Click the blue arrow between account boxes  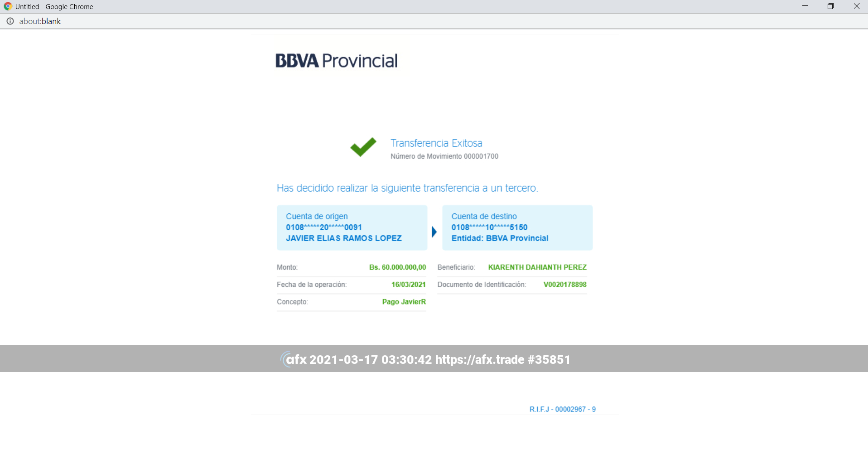pyautogui.click(x=434, y=232)
